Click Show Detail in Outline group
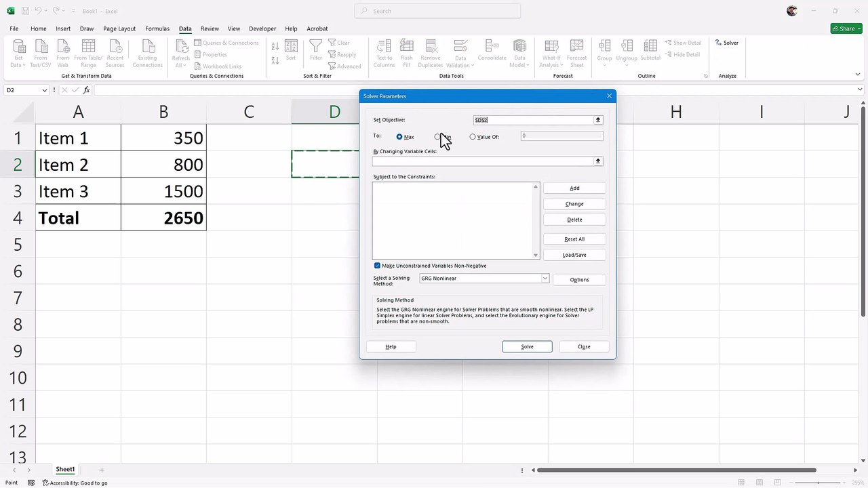The image size is (868, 488). point(683,43)
